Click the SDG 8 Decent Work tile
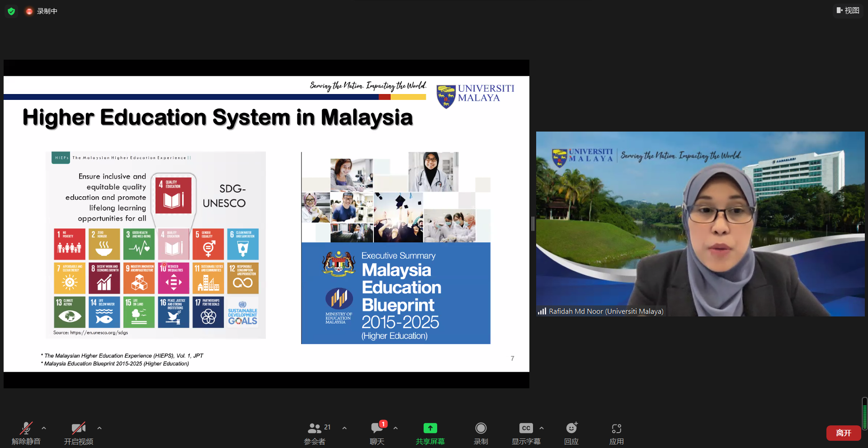Screen dimensions: 868x448 [x=104, y=278]
